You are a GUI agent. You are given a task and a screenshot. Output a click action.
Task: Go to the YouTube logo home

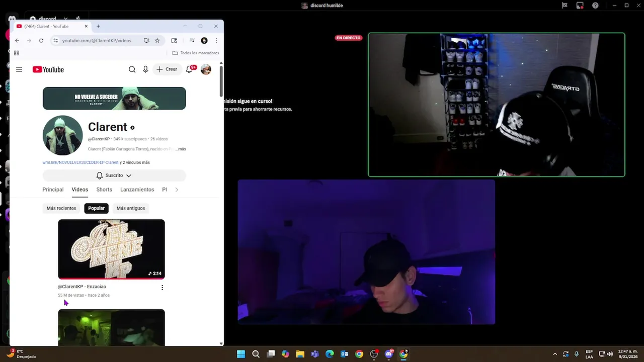pyautogui.click(x=48, y=69)
